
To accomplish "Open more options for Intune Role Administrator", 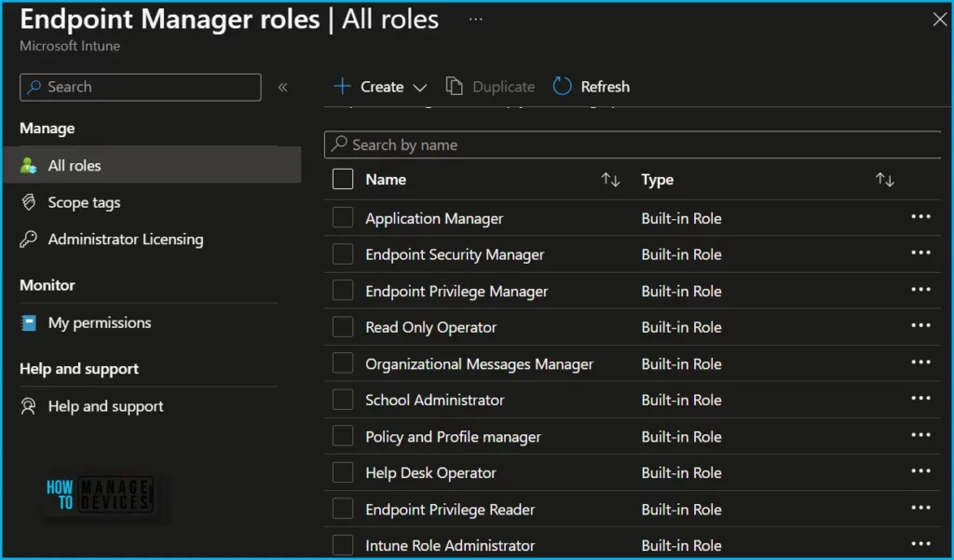I will (921, 543).
